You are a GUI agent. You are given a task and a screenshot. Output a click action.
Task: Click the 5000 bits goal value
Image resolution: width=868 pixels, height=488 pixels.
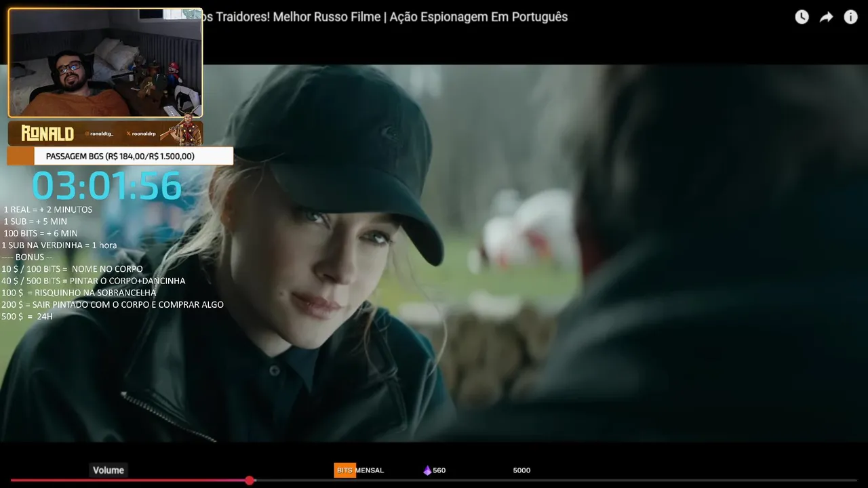521,470
